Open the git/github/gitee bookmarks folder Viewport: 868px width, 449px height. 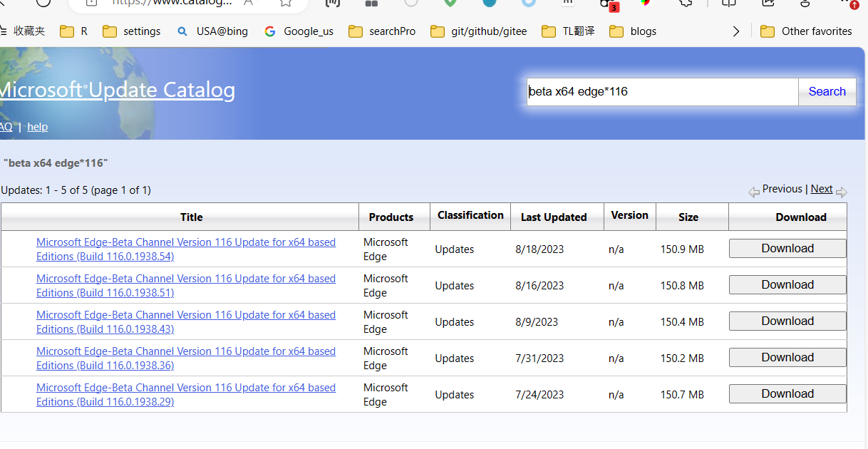478,31
